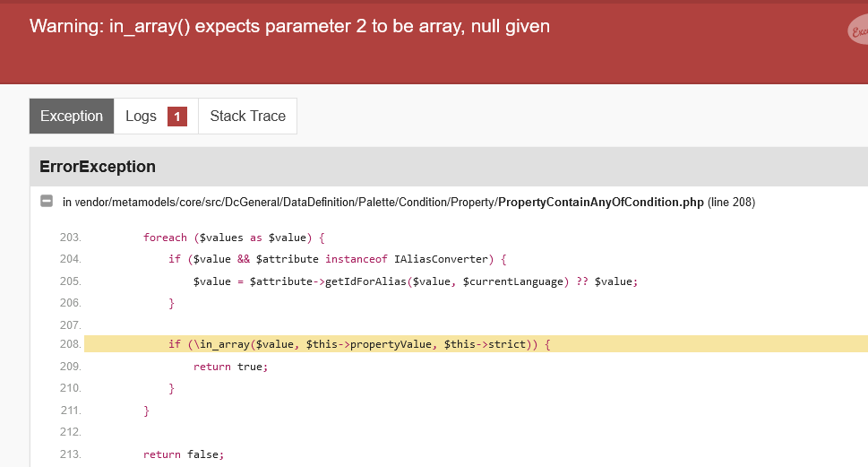Click the red Logs count badge

tap(177, 117)
